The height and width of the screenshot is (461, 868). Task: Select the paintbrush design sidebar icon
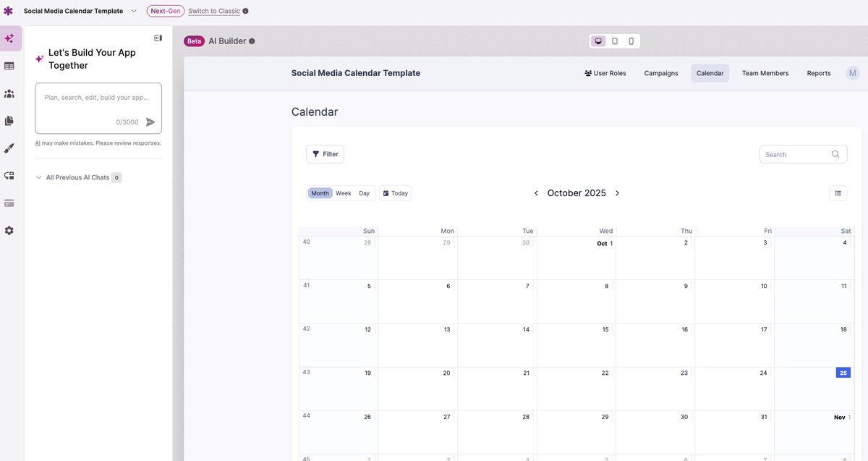tap(9, 148)
